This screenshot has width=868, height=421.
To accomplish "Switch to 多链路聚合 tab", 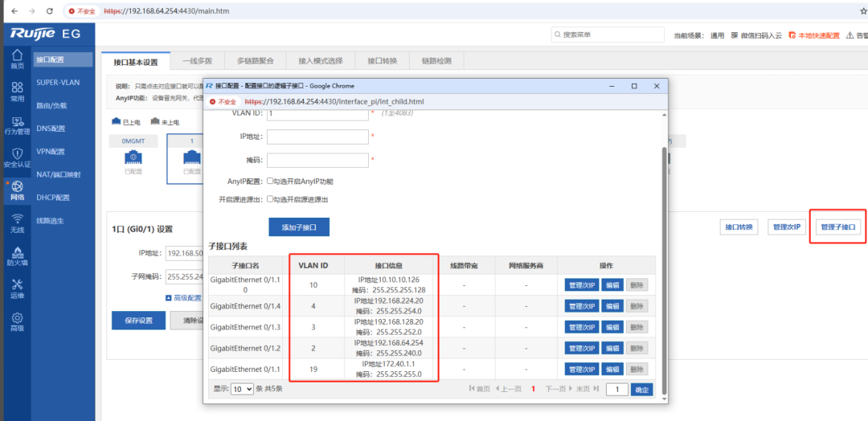I will pos(256,61).
